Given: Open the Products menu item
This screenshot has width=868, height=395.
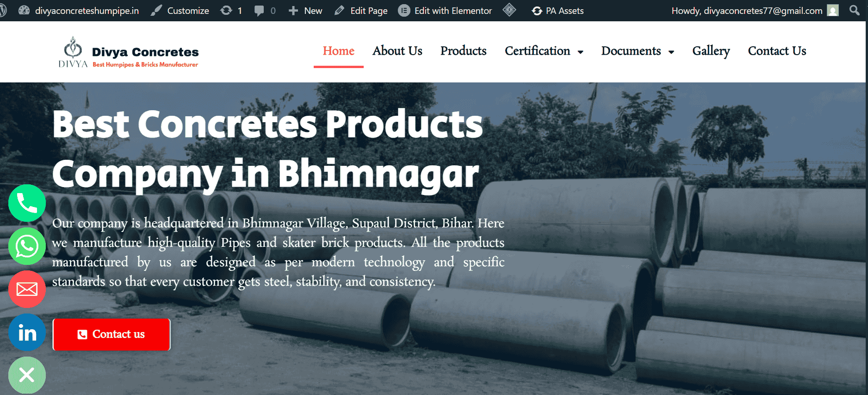Looking at the screenshot, I should (x=463, y=51).
